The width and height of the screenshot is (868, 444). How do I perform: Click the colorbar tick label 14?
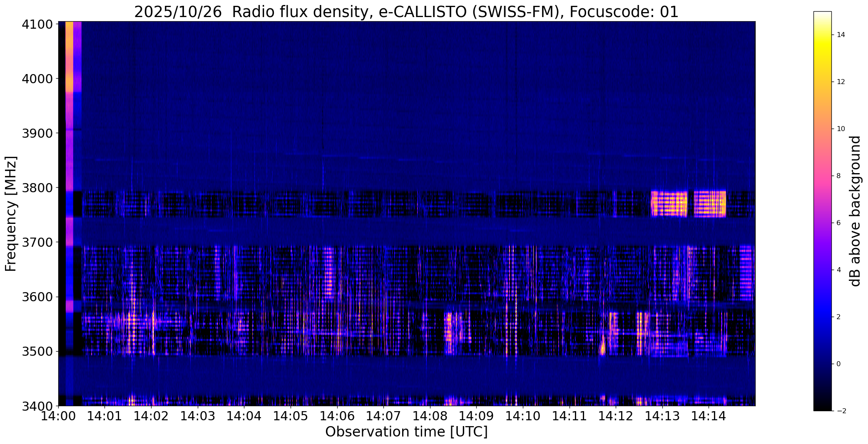point(841,35)
